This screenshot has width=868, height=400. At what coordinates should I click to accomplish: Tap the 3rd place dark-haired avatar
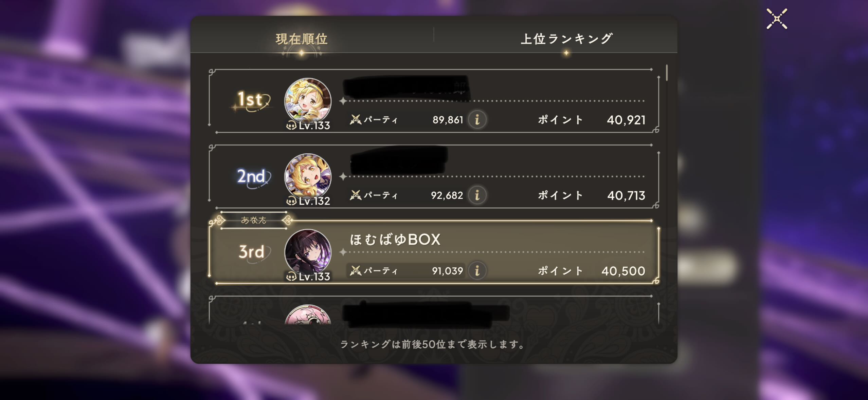tap(308, 253)
